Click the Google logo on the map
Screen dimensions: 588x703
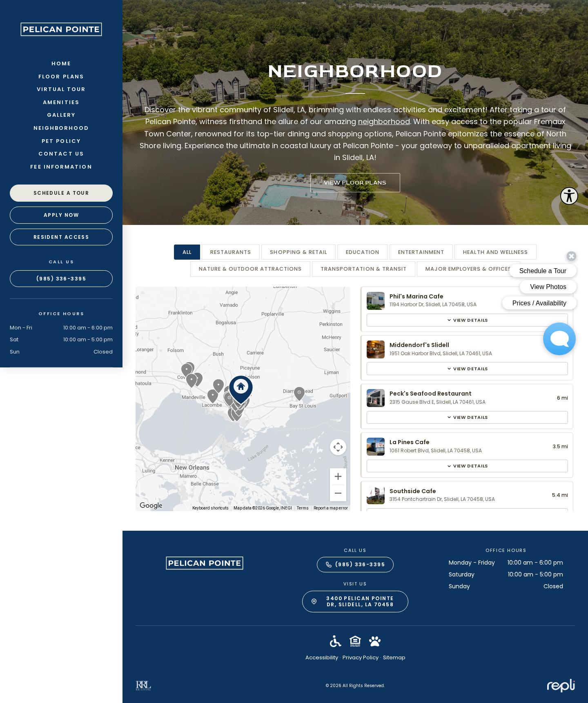click(151, 505)
